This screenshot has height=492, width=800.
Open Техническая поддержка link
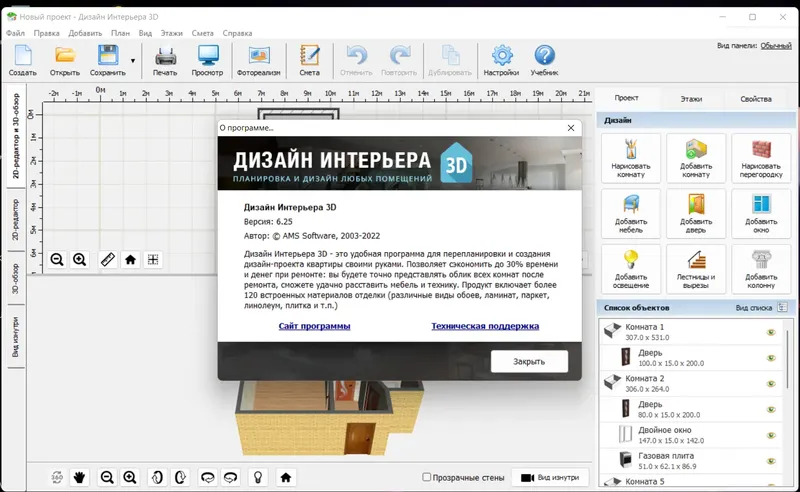click(485, 326)
